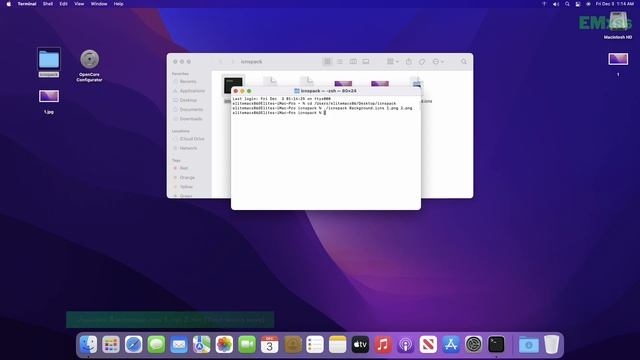Screen dimensions: 640x360
Task: Click at the Terminal command prompt cursor
Action: click(x=325, y=113)
